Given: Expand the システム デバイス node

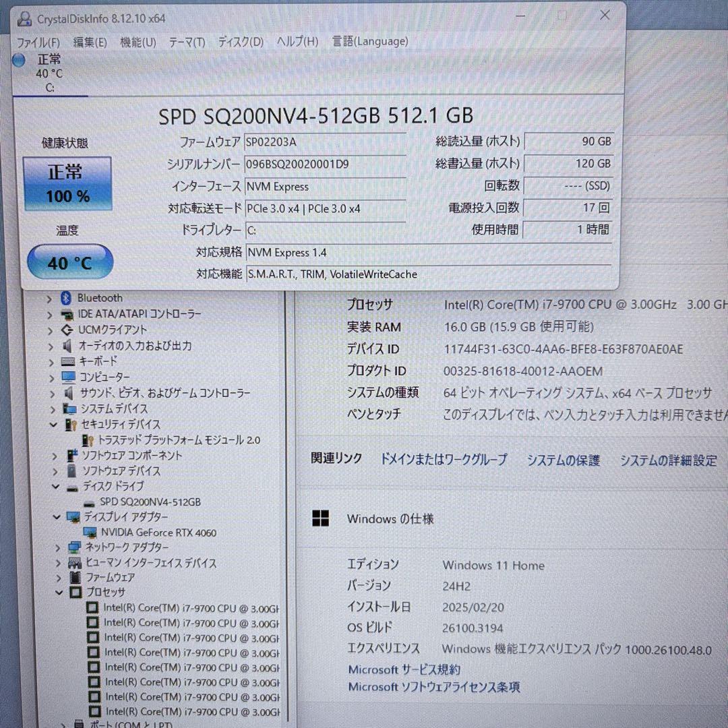Looking at the screenshot, I should 53,410.
